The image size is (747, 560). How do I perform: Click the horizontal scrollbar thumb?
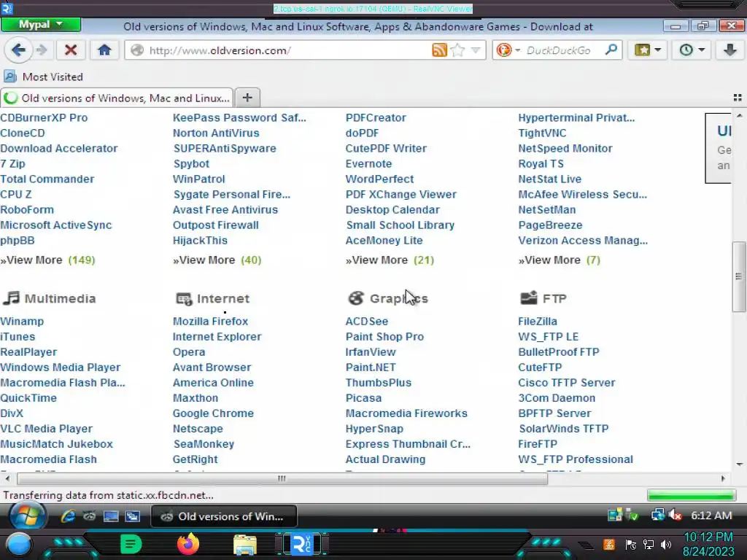tap(282, 478)
